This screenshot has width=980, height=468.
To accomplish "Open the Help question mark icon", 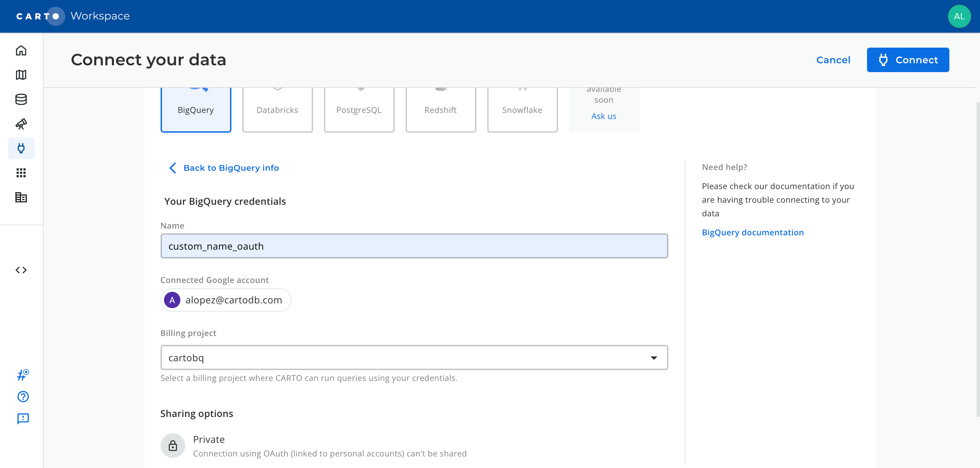I will (23, 397).
